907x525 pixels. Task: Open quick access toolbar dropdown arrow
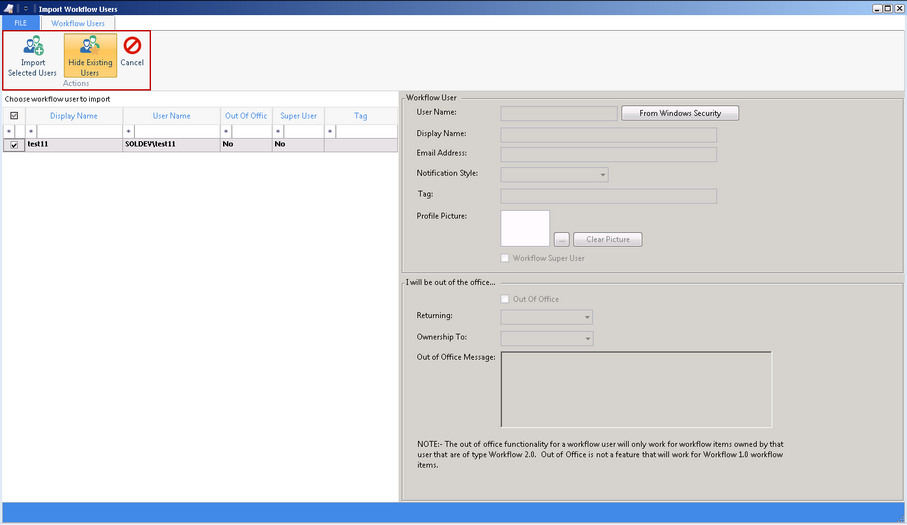(25, 9)
